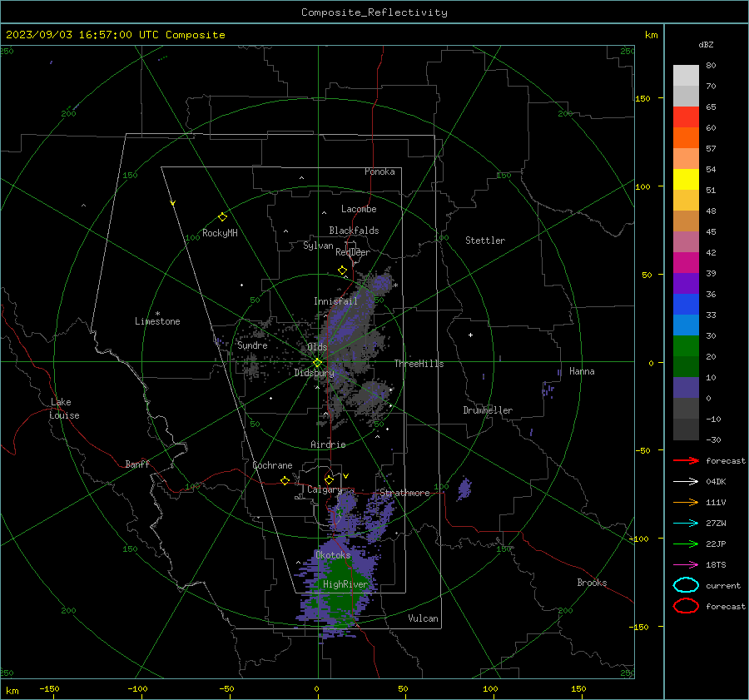This screenshot has height=700, width=749.
Task: Pick the yellow 51-54 dBZ legend swatch
Action: (x=686, y=180)
